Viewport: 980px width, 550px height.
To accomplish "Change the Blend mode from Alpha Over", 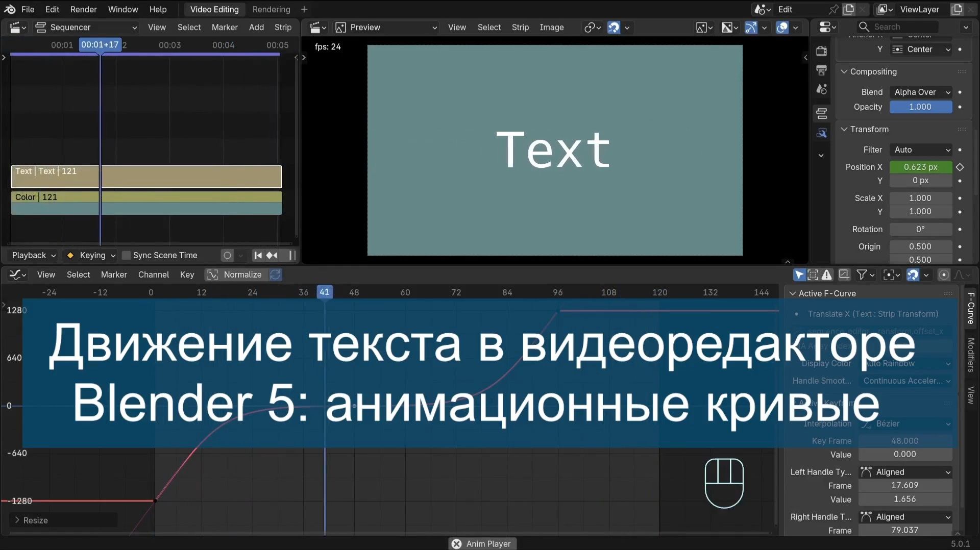I will tap(920, 92).
